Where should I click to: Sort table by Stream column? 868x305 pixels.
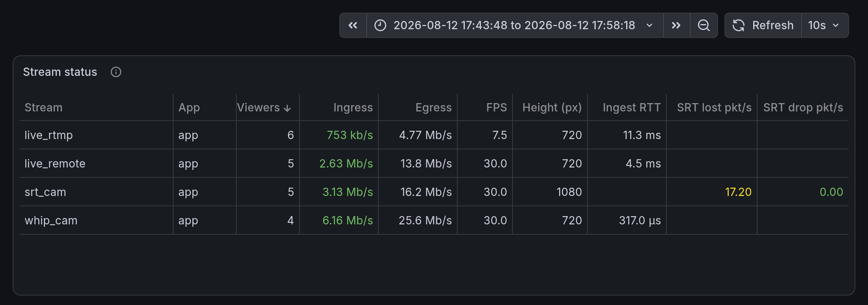(43, 107)
